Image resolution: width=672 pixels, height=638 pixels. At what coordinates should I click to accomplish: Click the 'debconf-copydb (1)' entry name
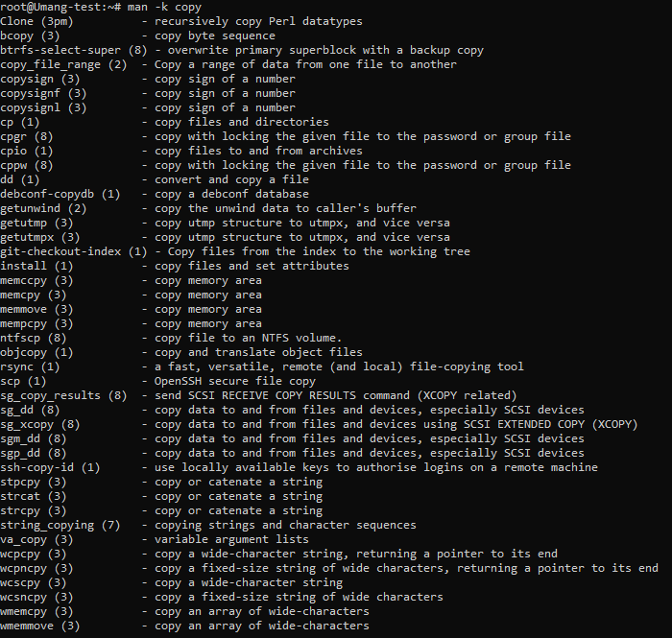point(60,194)
